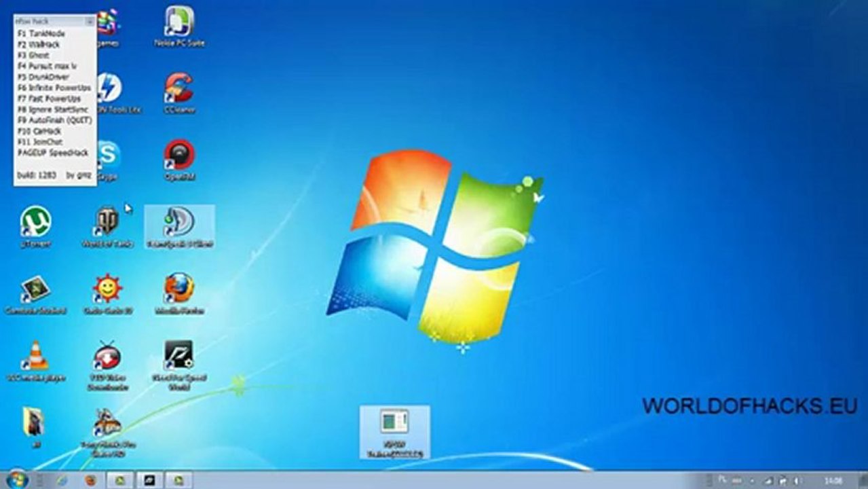Click the 'build: 1283' text in hack window
The height and width of the screenshot is (489, 868).
(x=37, y=175)
